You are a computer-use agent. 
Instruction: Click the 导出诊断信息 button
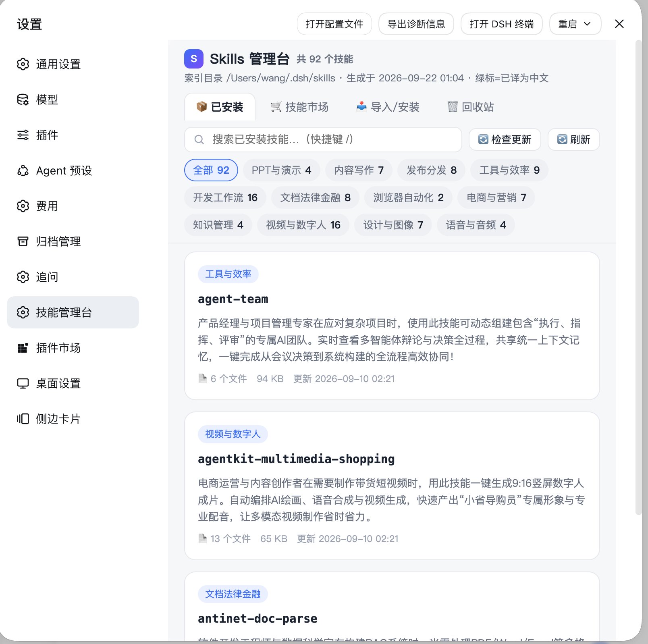tap(416, 24)
